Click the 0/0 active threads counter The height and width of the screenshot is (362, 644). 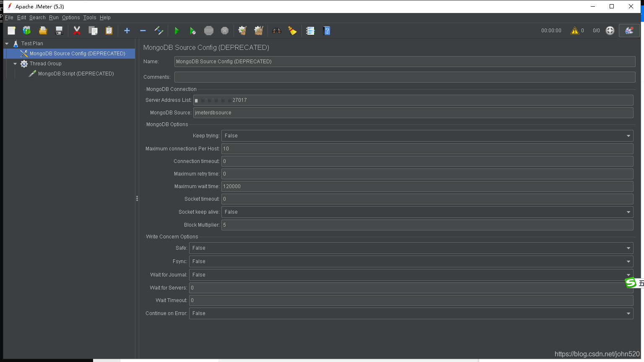click(596, 31)
